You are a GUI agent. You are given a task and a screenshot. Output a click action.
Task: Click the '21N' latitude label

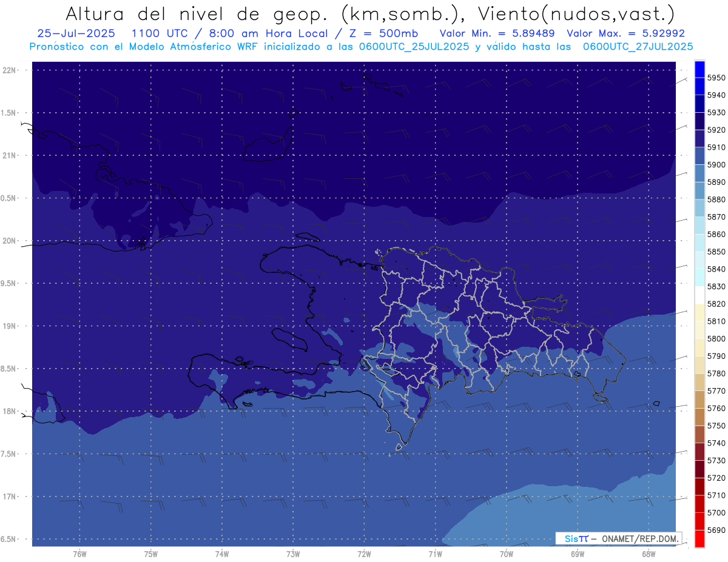tap(10, 155)
